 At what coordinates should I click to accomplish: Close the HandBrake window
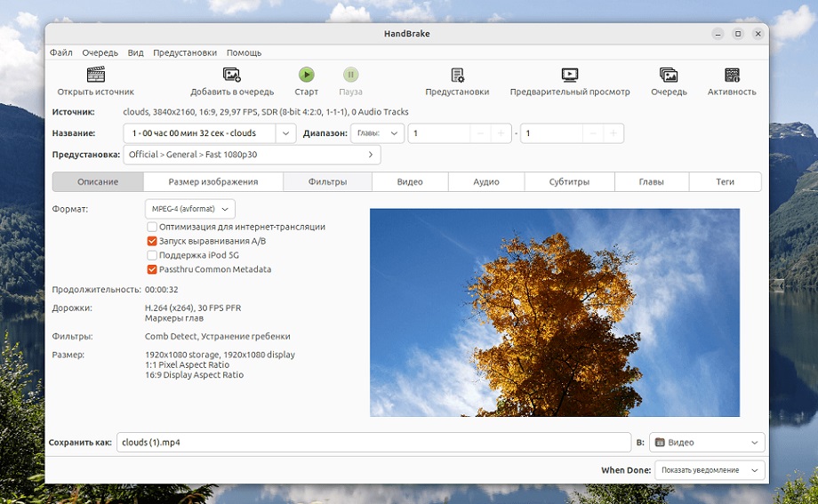click(x=758, y=34)
